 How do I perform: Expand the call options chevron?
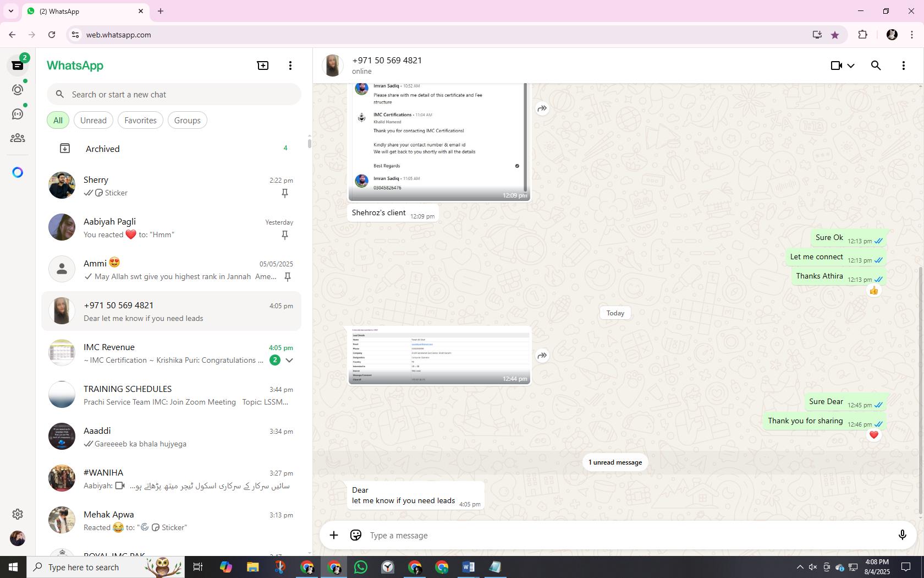(x=851, y=66)
